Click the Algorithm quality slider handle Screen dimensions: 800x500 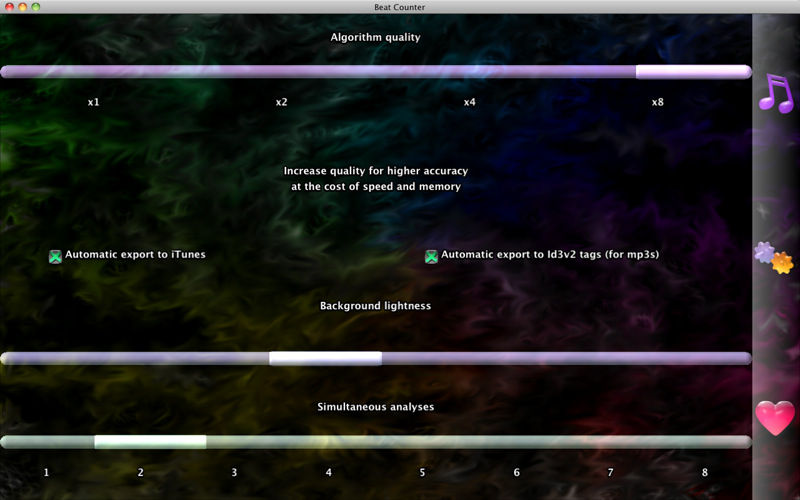point(693,72)
